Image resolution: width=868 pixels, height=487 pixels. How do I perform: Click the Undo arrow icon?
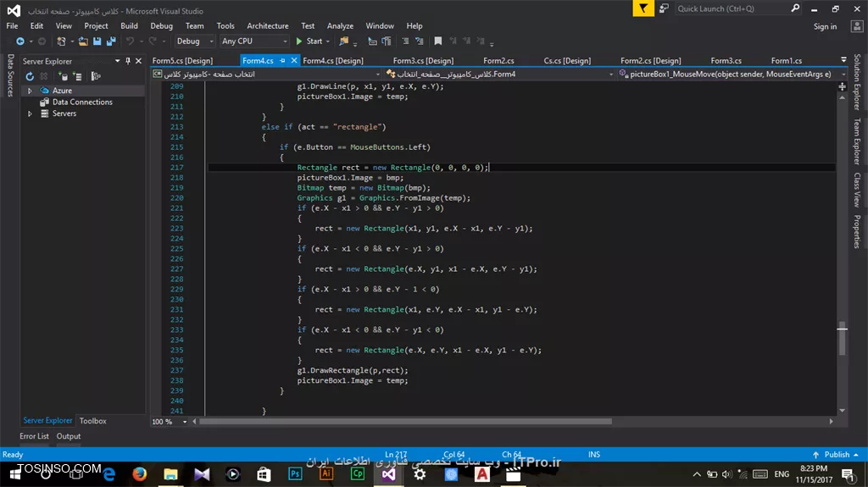pos(130,41)
